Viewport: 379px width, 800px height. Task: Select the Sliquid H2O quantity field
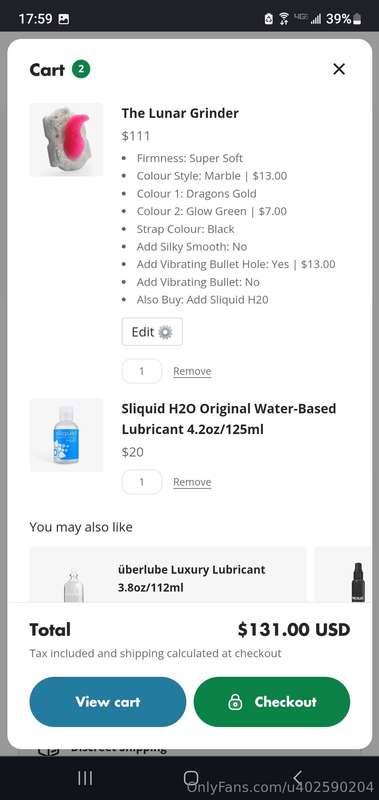tap(142, 482)
